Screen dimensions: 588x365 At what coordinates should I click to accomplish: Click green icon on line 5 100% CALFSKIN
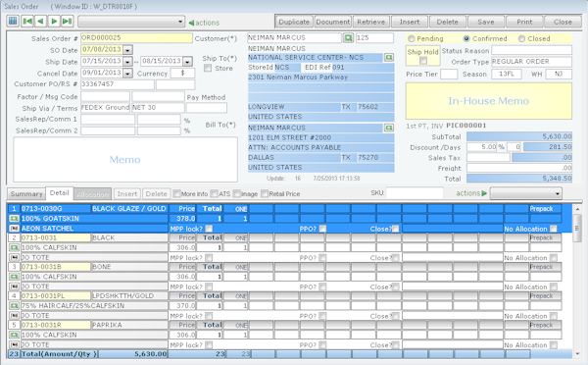coord(15,335)
